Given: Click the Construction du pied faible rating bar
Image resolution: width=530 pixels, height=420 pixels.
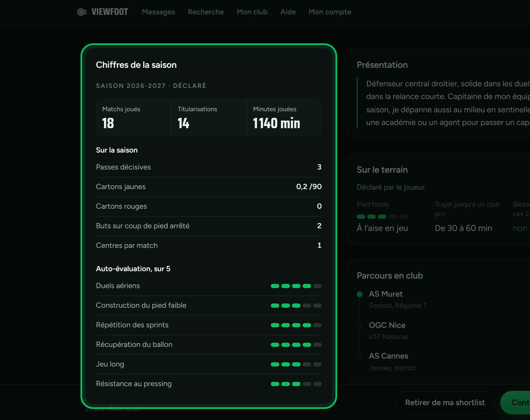Looking at the screenshot, I should [296, 306].
